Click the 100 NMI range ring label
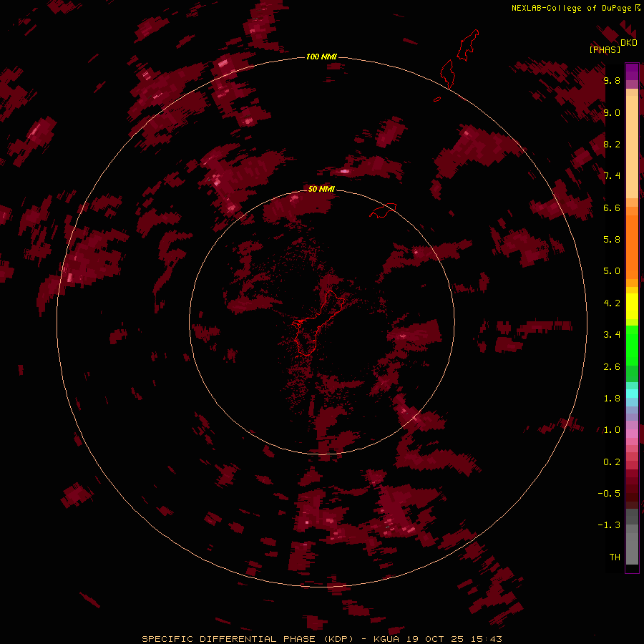 [321, 57]
